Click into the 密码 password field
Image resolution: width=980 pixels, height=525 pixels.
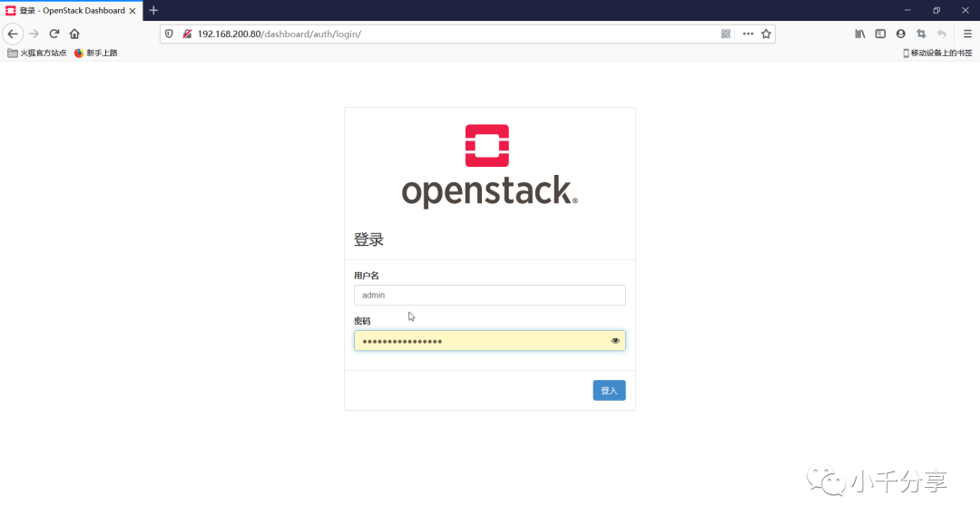[x=489, y=341]
